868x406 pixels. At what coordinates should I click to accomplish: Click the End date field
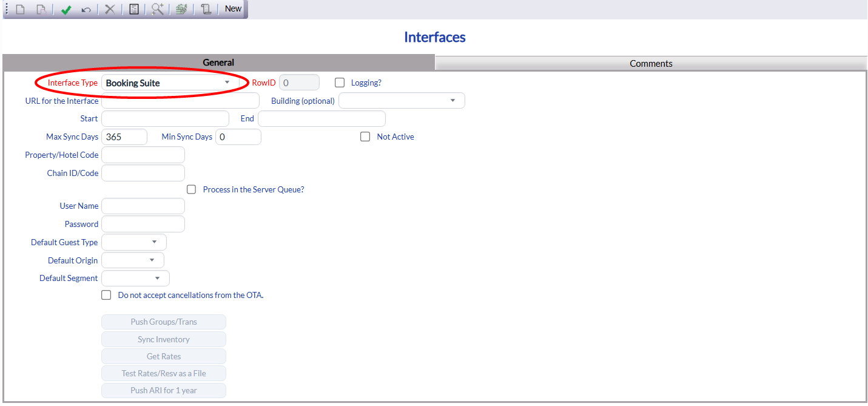pyautogui.click(x=321, y=118)
